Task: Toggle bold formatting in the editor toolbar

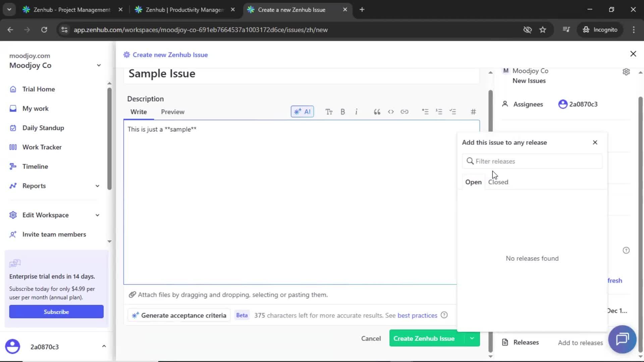Action: point(342,111)
